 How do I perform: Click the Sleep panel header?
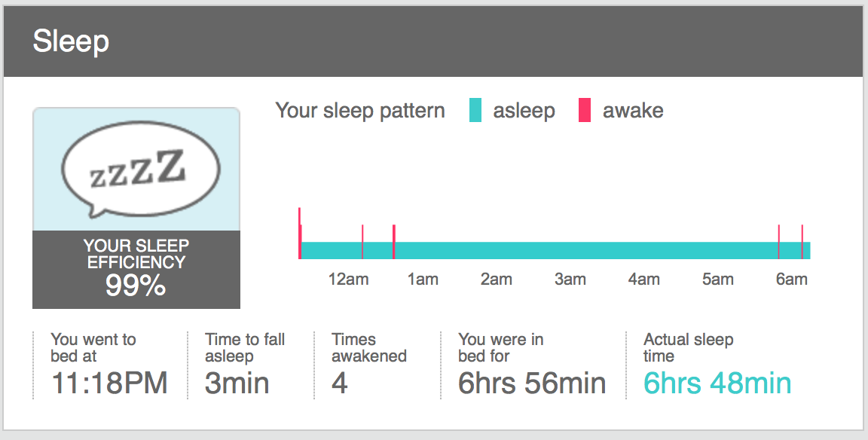click(x=434, y=41)
